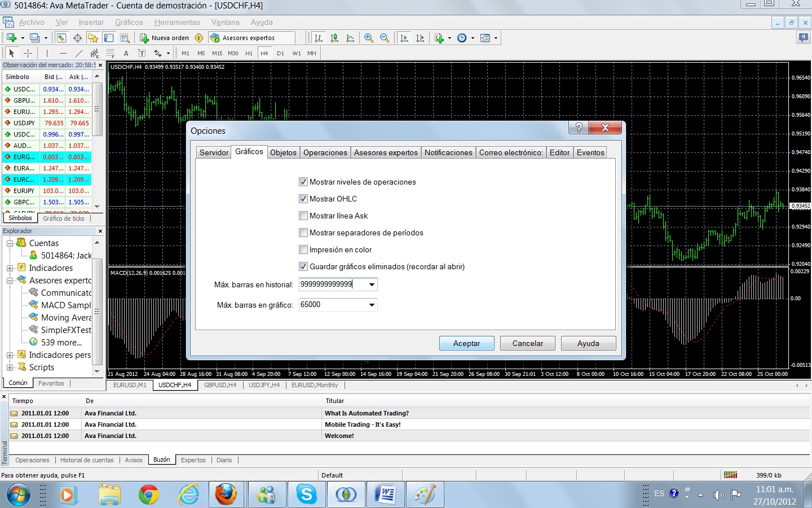The image size is (812, 508).
Task: Select the H1 timeframe button
Action: click(x=249, y=53)
